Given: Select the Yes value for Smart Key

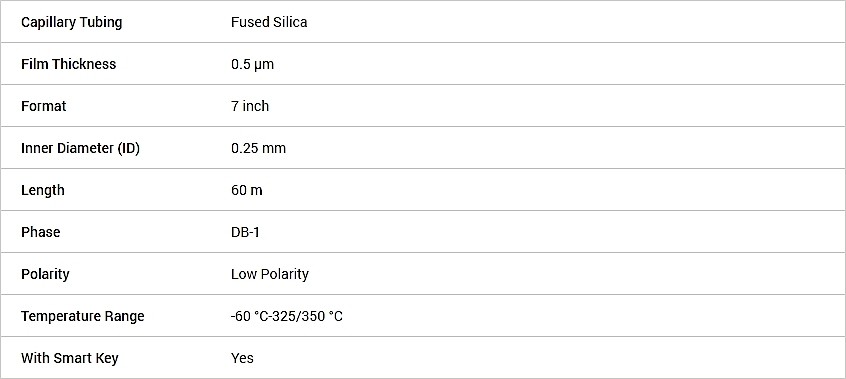Looking at the screenshot, I should click(242, 358).
